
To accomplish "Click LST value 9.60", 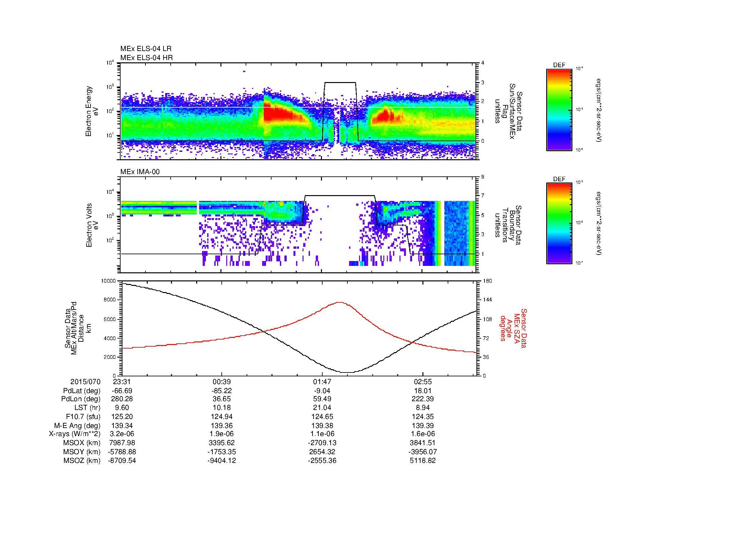I will 122,408.
